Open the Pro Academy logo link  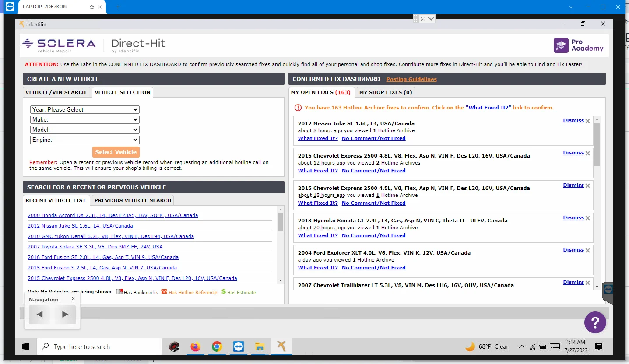pos(579,45)
